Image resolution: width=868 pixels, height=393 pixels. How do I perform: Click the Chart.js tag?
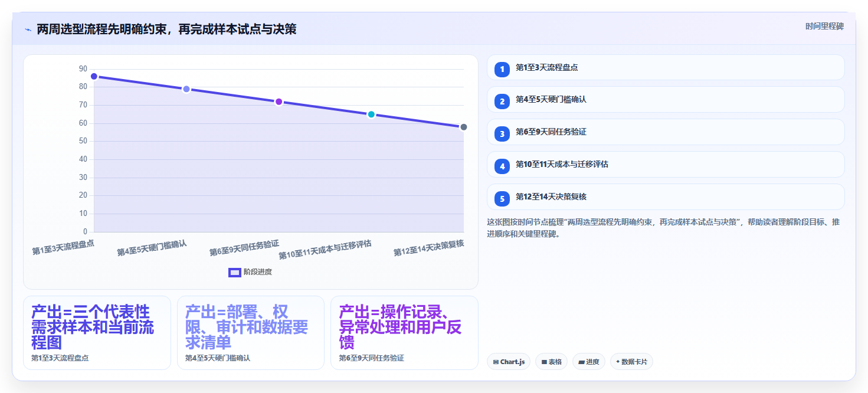click(509, 362)
